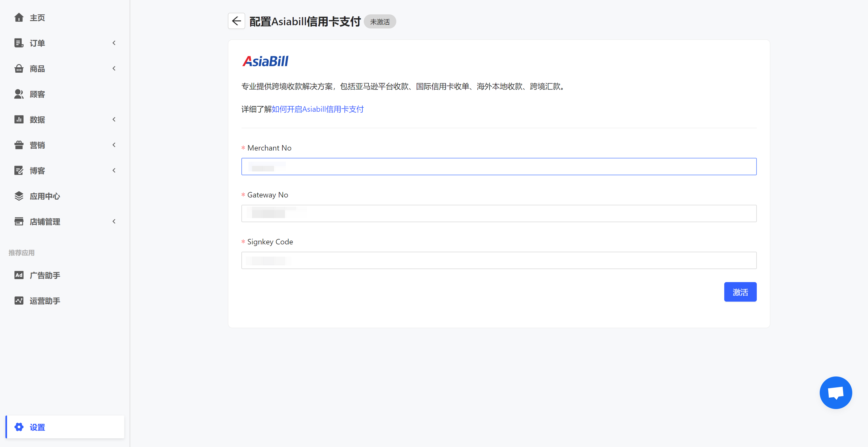Viewport: 868px width, 447px height.
Task: Open the 应用中心 menu item
Action: point(65,196)
